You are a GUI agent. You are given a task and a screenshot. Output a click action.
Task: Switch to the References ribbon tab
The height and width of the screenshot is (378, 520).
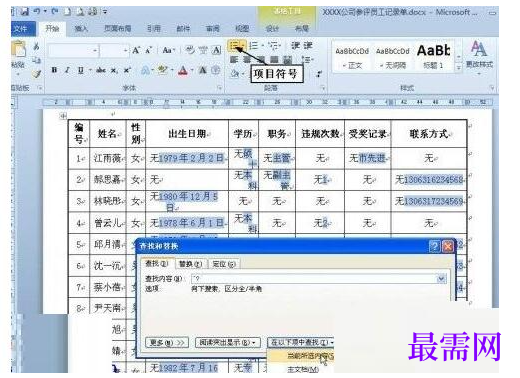click(154, 29)
